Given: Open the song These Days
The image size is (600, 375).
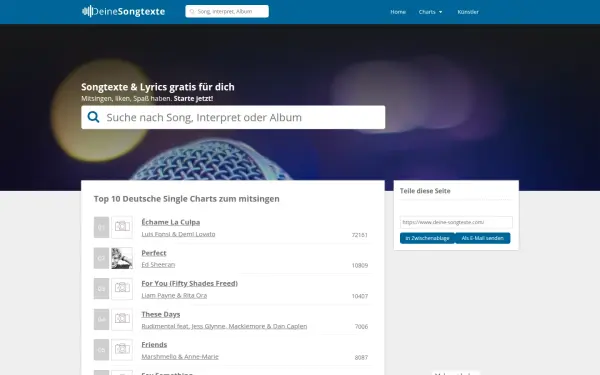Looking at the screenshot, I should tap(161, 314).
